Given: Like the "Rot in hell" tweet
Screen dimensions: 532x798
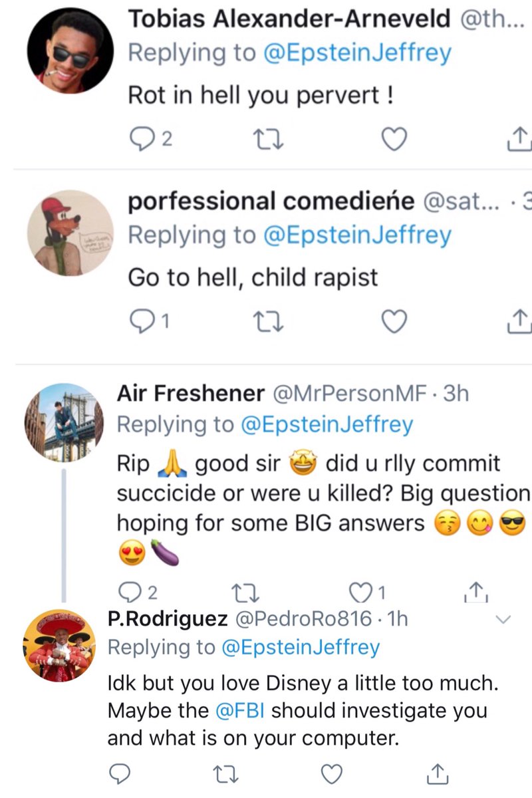Looking at the screenshot, I should [394, 138].
